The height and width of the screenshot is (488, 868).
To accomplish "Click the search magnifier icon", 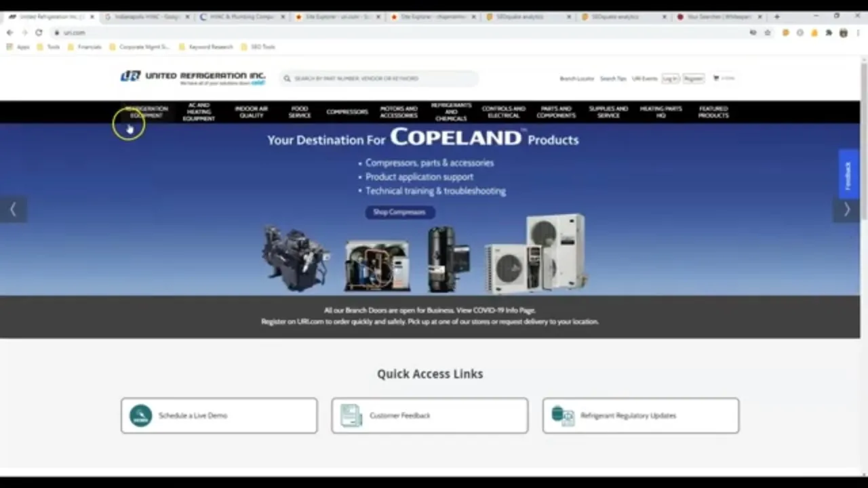I will [287, 79].
